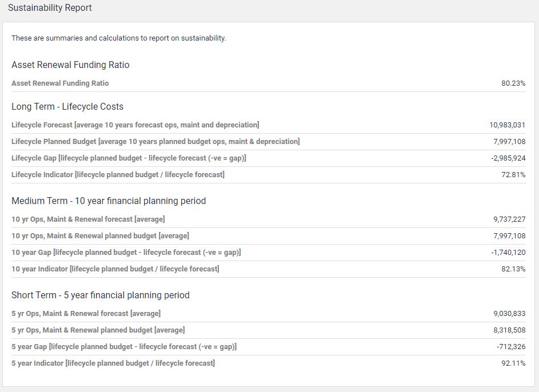Select the 10 year Gap row label
539x392 pixels.
[126, 253]
